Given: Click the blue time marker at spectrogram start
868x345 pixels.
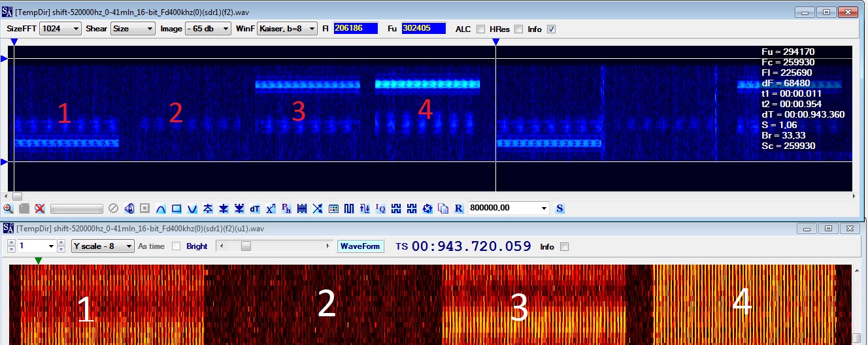Looking at the screenshot, I should pos(14,42).
